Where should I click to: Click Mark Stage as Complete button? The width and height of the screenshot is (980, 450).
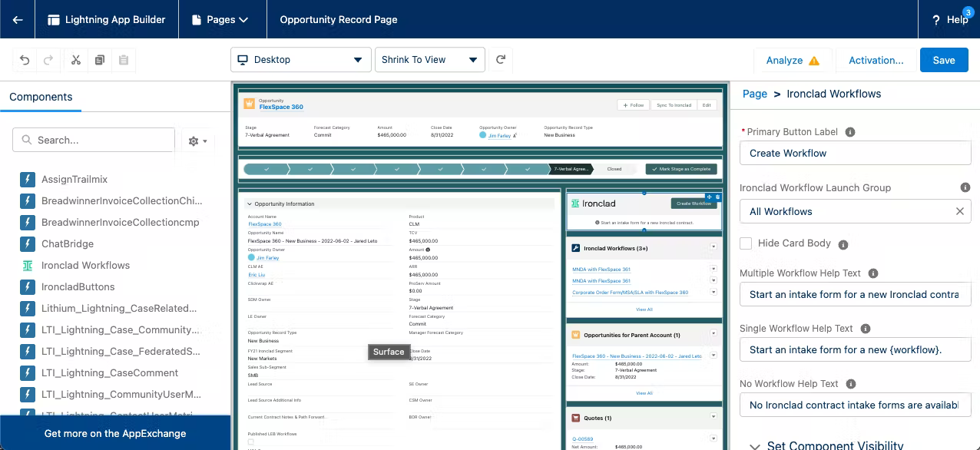(x=681, y=169)
